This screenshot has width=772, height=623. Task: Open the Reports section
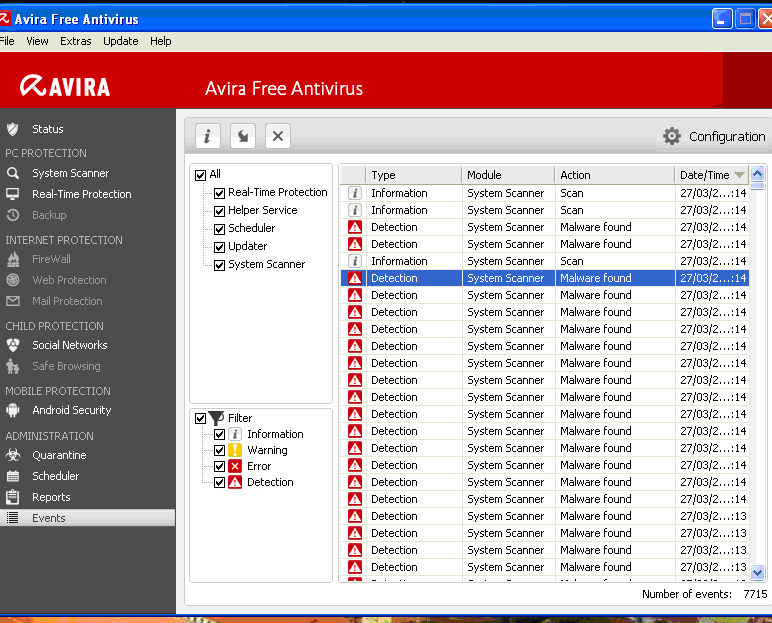pyautogui.click(x=51, y=497)
